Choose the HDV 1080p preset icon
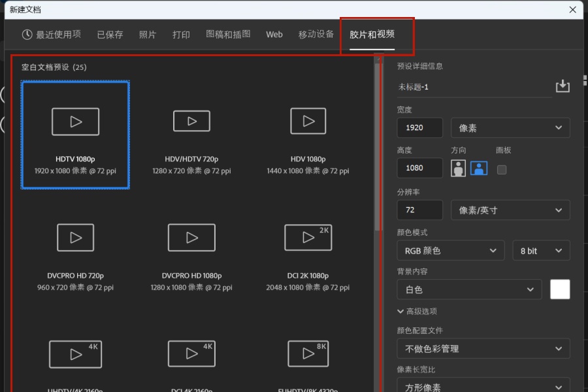Screen dimensions: 588x392 [308, 121]
